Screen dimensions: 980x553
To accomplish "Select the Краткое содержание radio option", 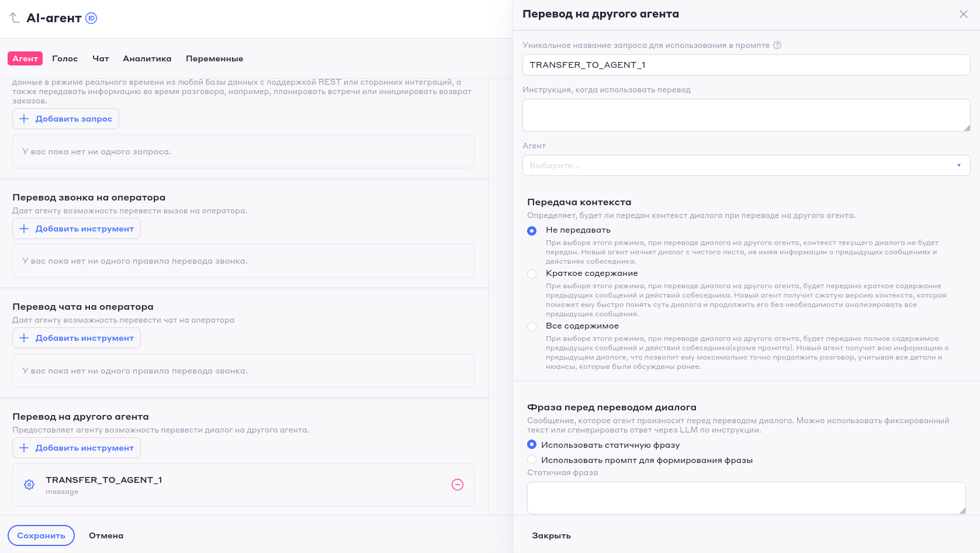I will point(532,274).
